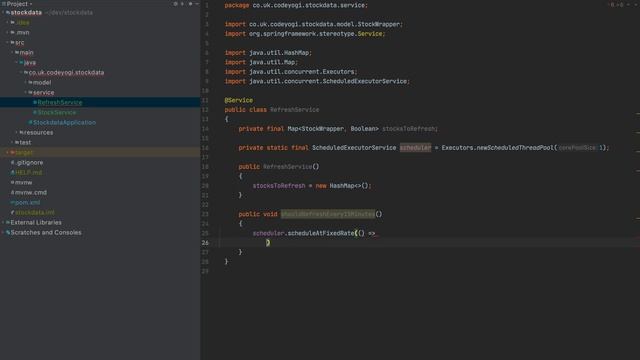The width and height of the screenshot is (640, 360).
Task: Select the .gitignore file
Action: [29, 162]
